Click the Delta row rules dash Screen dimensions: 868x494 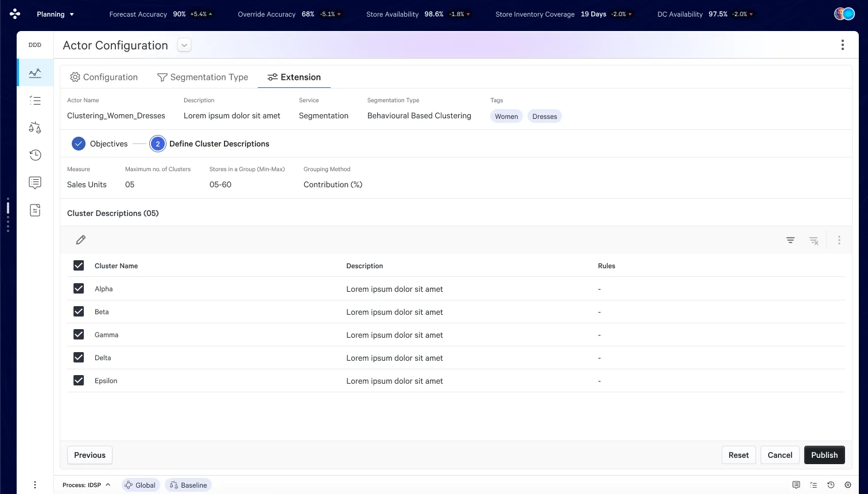599,358
